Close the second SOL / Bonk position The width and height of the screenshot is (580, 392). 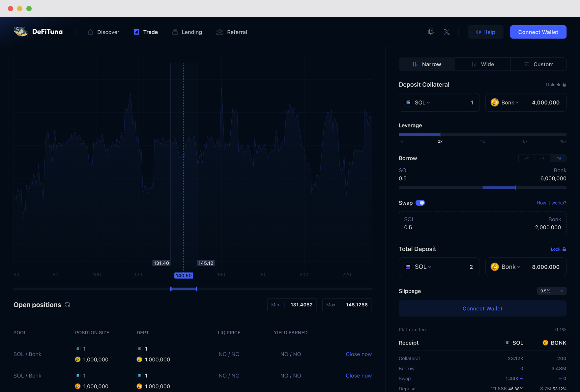point(359,376)
